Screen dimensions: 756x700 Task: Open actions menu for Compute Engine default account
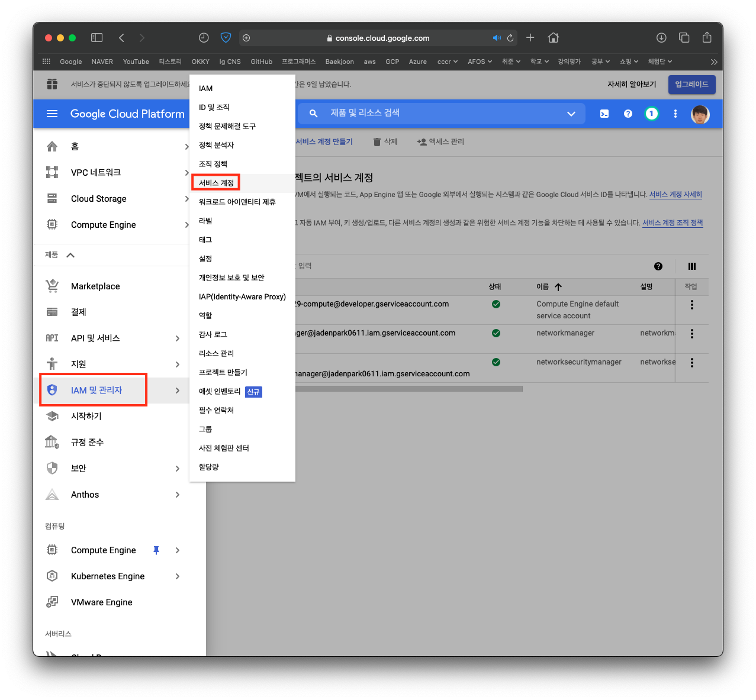(x=691, y=305)
